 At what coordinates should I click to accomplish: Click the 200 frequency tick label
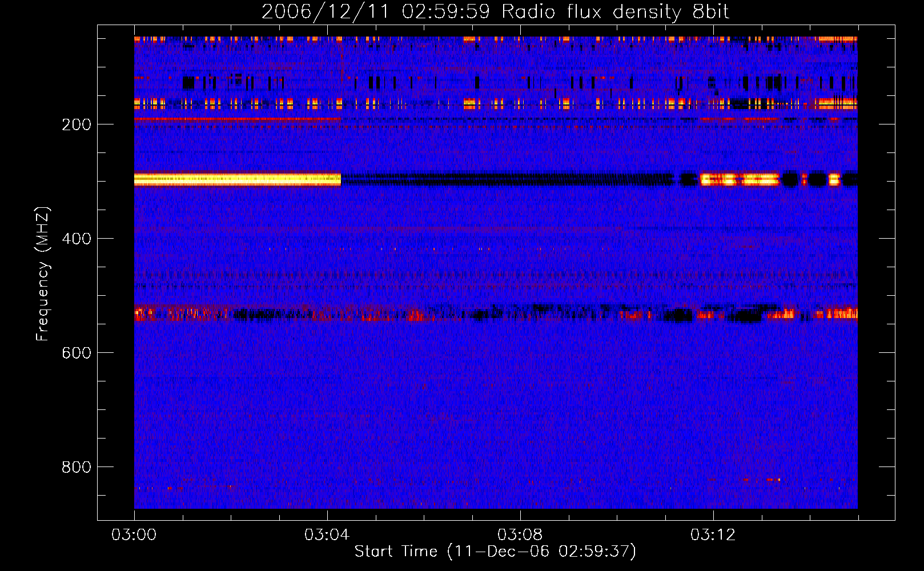(x=77, y=124)
